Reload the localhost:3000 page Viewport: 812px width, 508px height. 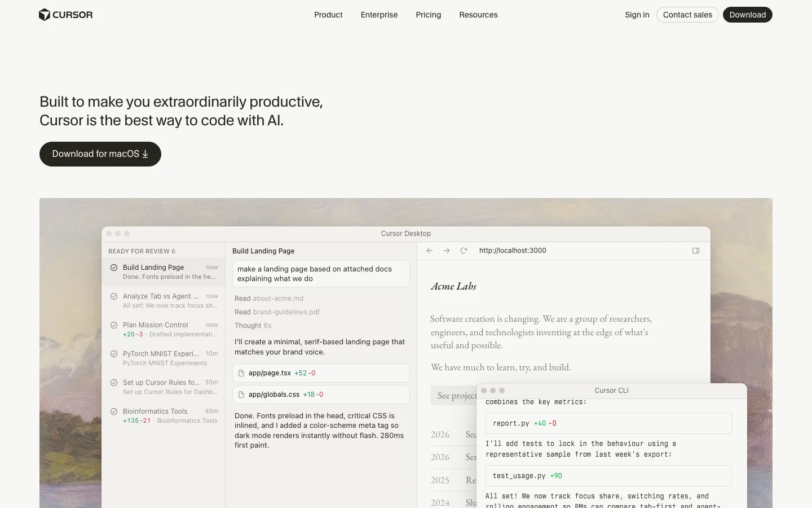pyautogui.click(x=464, y=251)
